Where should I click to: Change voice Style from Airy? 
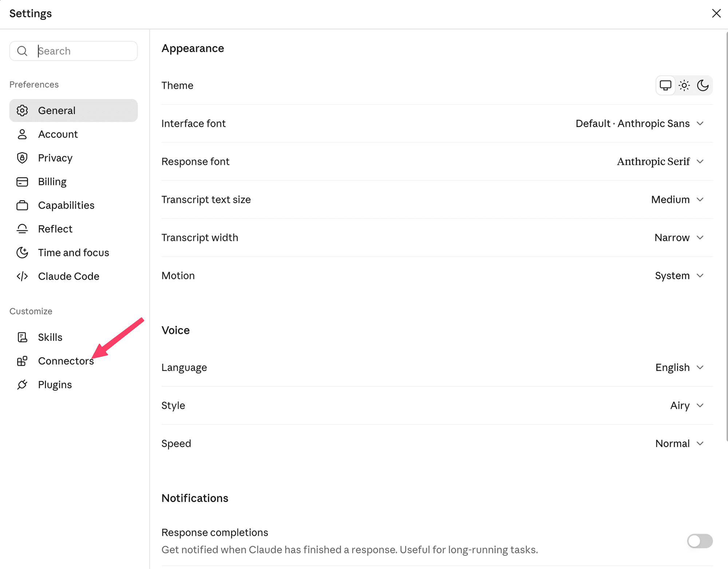pos(687,406)
